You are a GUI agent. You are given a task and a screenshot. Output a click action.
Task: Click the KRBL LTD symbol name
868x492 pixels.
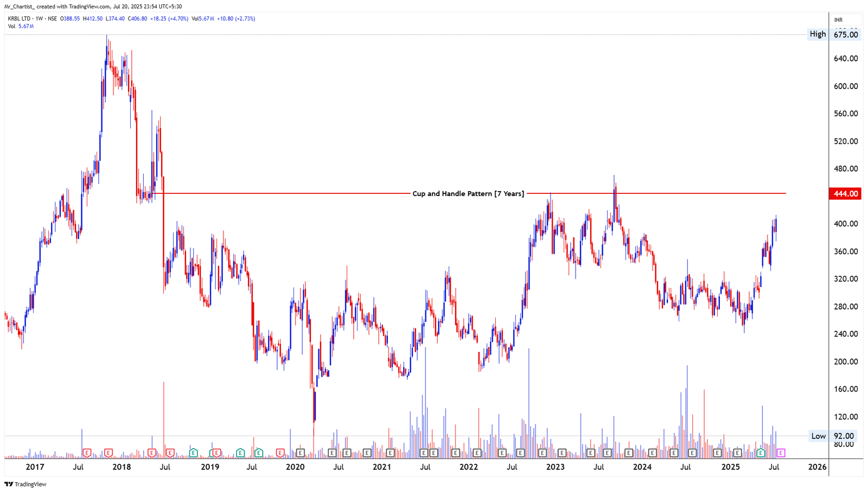[20, 18]
